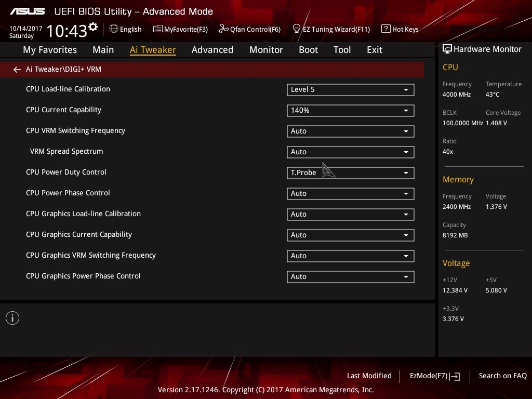
Task: Open the Monitor tab
Action: [266, 50]
